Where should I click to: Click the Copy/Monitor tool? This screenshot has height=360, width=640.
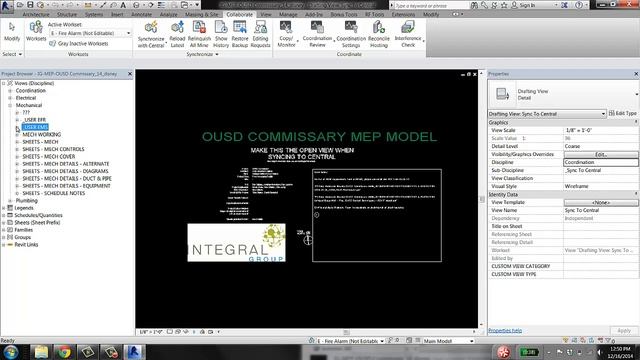tap(286, 35)
